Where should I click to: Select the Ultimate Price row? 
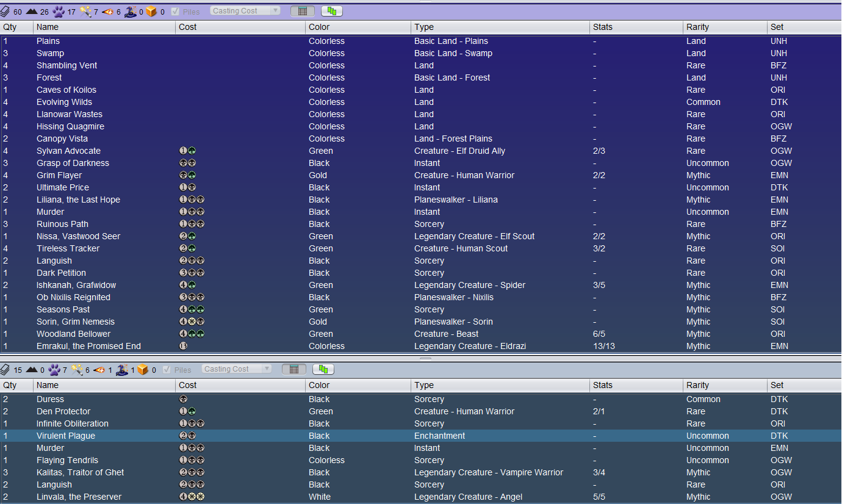coord(420,187)
